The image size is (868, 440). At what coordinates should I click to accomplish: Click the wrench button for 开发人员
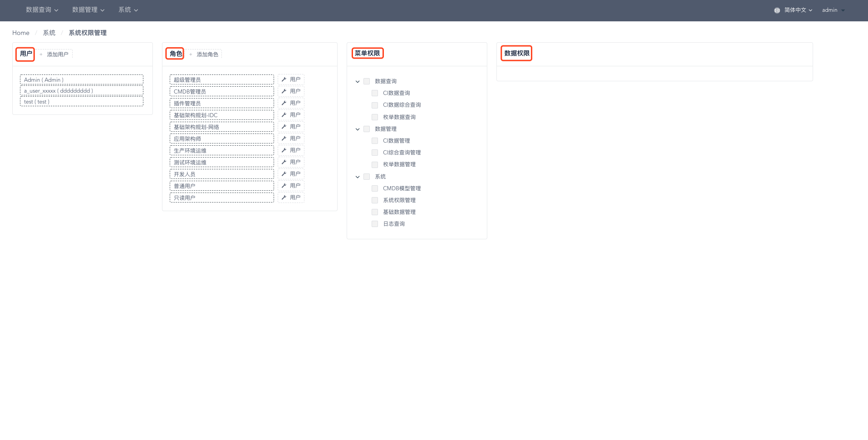click(x=291, y=174)
